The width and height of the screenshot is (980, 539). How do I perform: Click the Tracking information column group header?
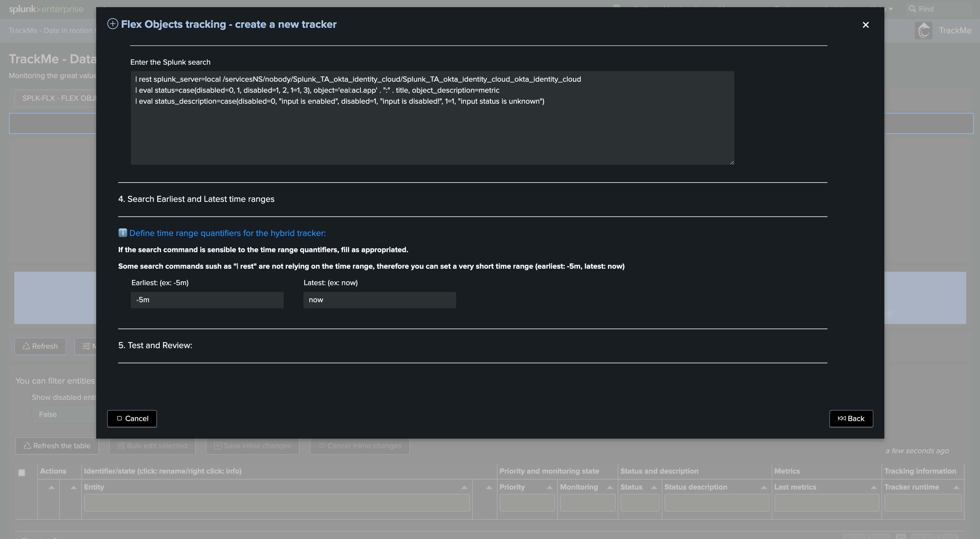920,471
